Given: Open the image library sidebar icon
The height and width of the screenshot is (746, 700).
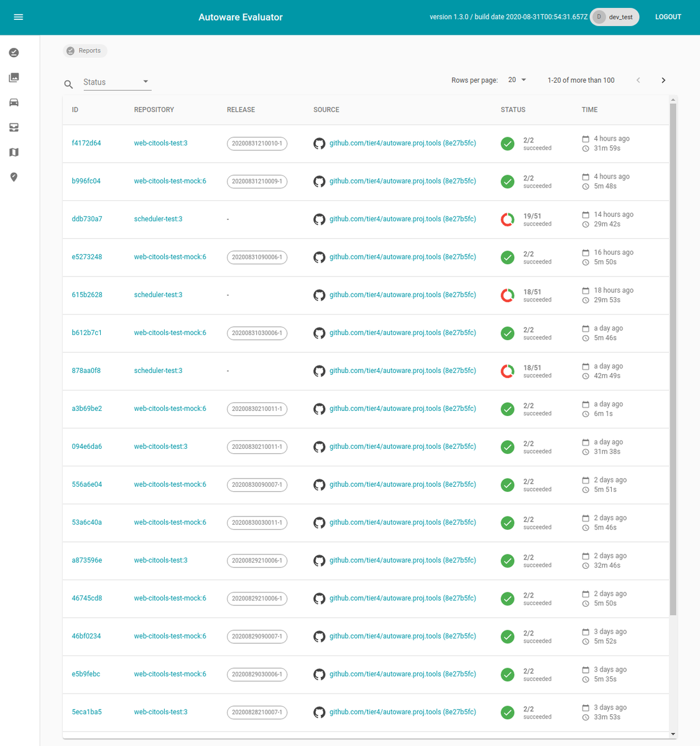Looking at the screenshot, I should [14, 78].
